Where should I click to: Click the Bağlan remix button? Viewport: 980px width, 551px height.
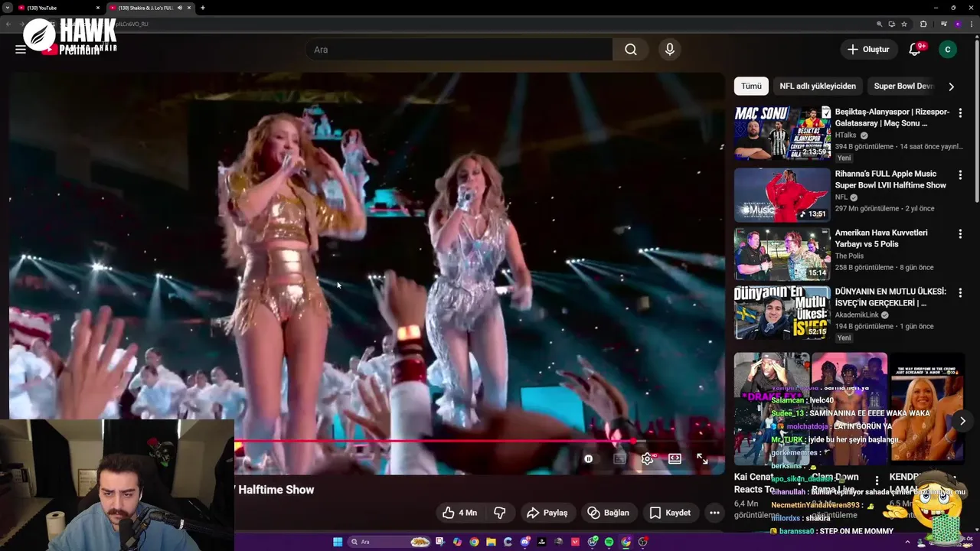pos(608,513)
